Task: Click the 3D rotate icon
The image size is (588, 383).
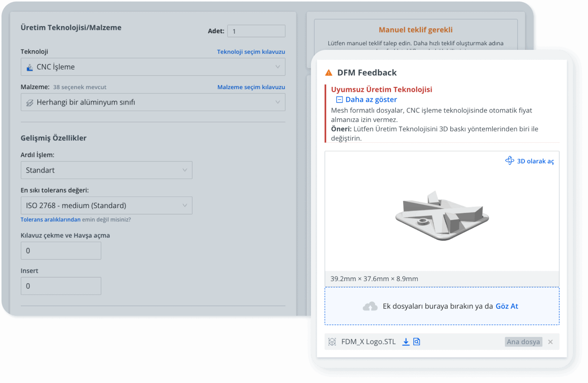Action: [x=509, y=161]
